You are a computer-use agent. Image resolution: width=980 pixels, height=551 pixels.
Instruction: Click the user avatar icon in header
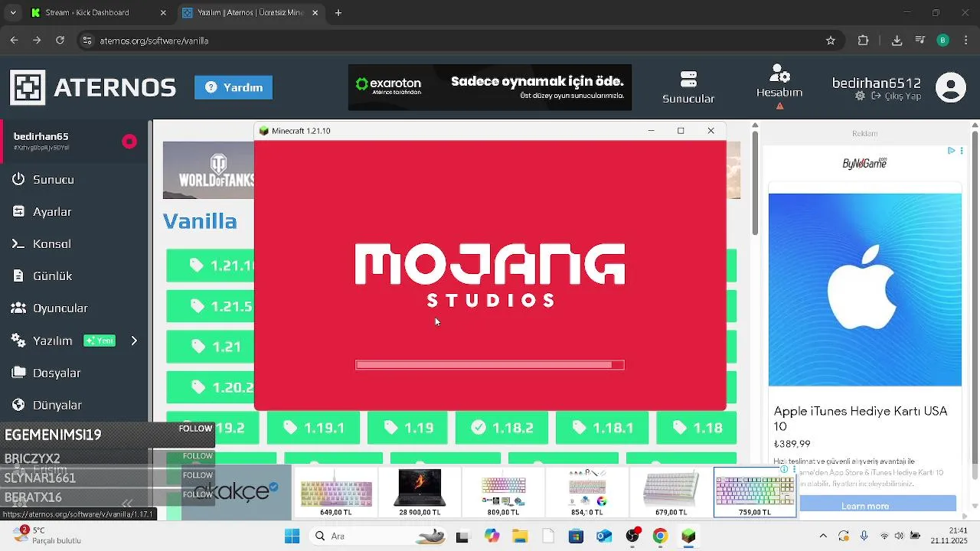tap(951, 87)
